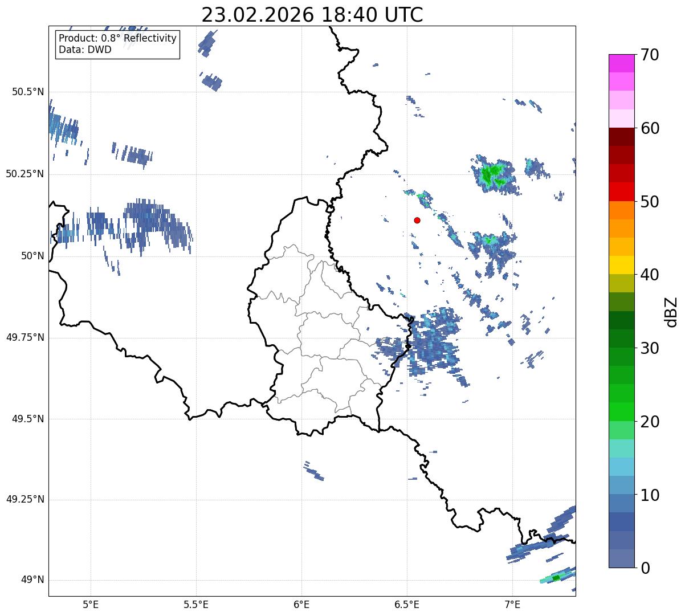Image resolution: width=685 pixels, height=616 pixels.
Task: Click the 'Product: 0.8° Reflectivity' legend text
Action: coord(118,38)
